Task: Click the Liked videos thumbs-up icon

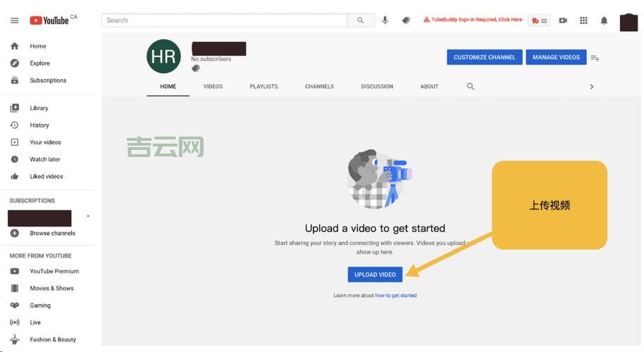Action: [x=14, y=177]
